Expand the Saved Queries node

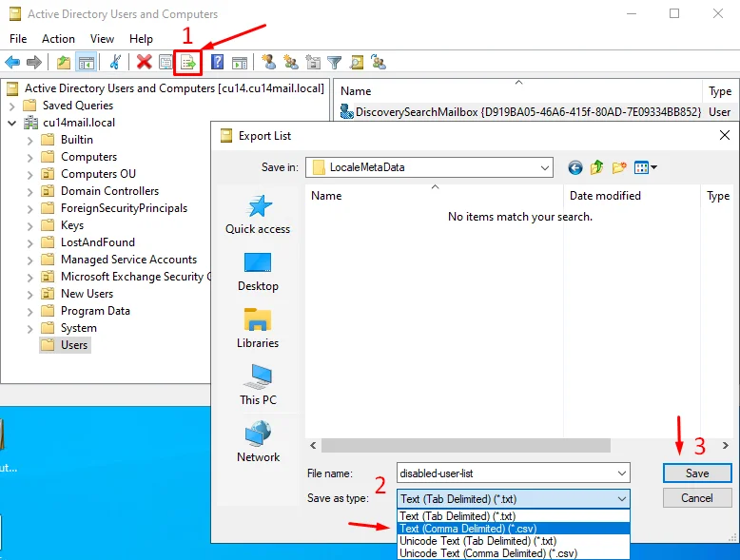(12, 106)
